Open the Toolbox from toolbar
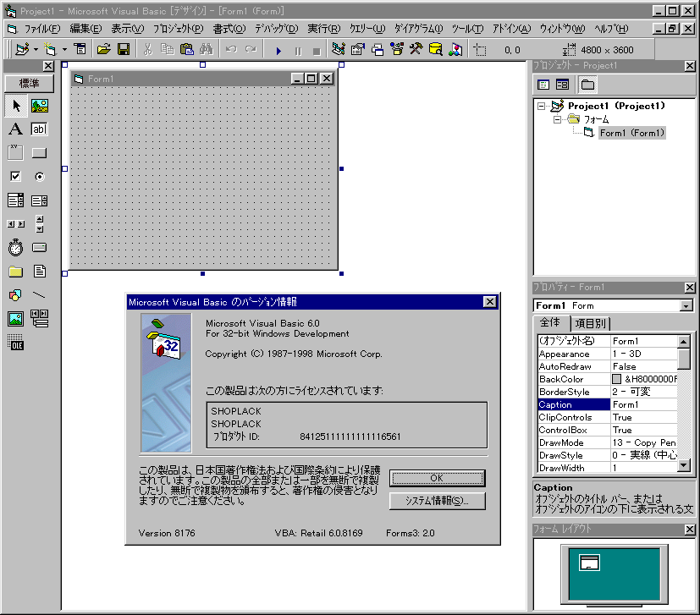The width and height of the screenshot is (700, 615). (x=416, y=49)
